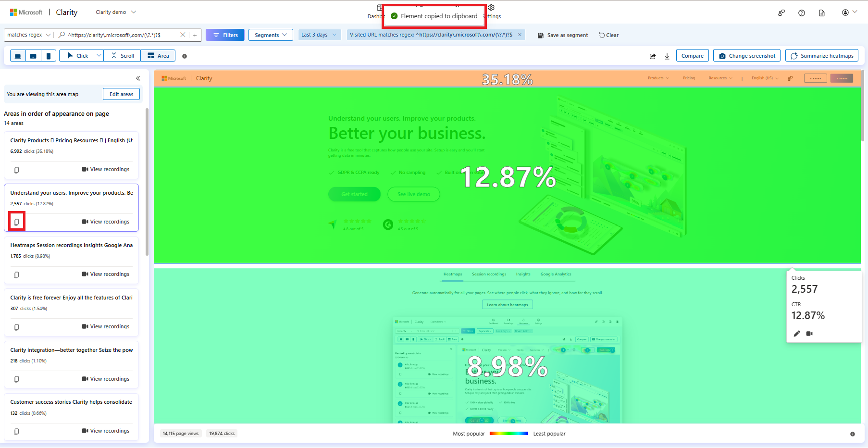
Task: Click the heatmap page vertical scrollbar
Action: point(863,106)
